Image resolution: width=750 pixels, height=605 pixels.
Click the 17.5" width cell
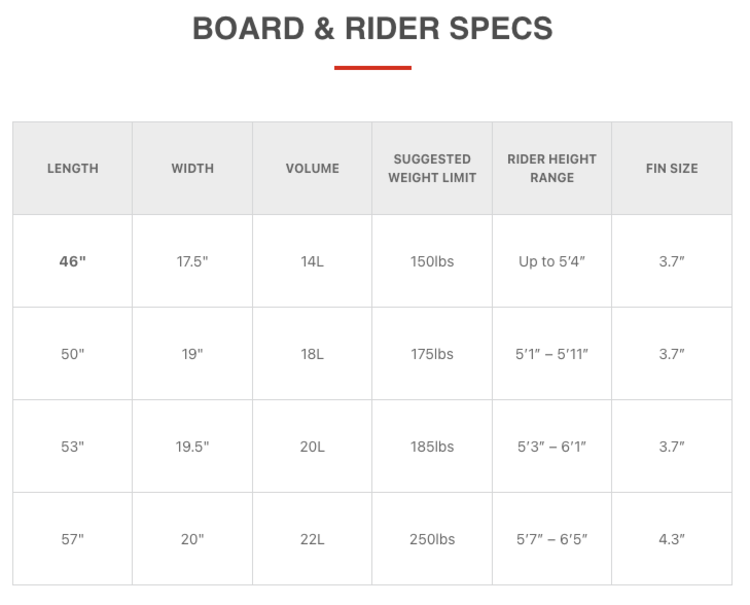coord(192,261)
